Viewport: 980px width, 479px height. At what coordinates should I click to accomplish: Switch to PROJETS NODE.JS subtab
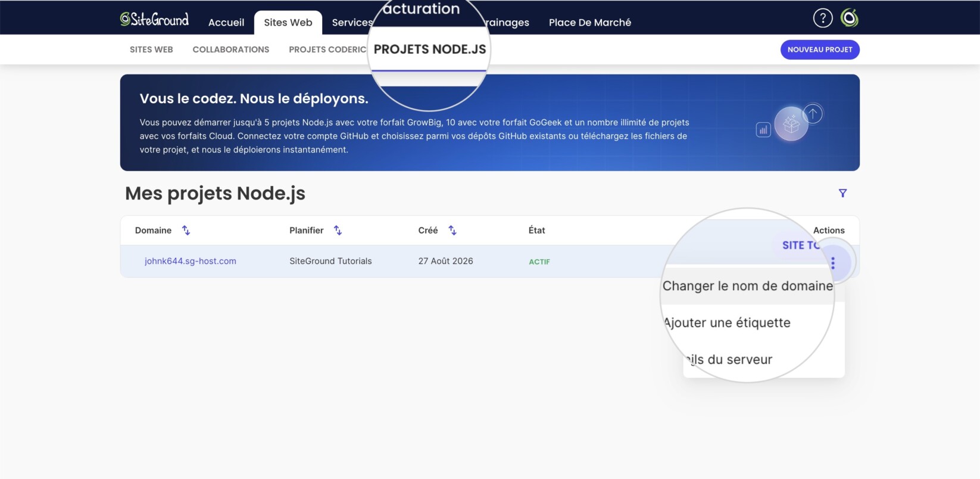pyautogui.click(x=430, y=49)
